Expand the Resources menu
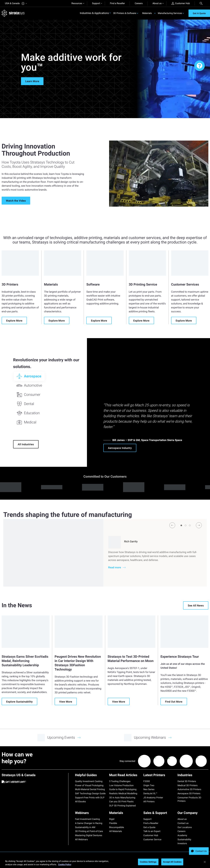The image size is (210, 868). [x=77, y=3]
